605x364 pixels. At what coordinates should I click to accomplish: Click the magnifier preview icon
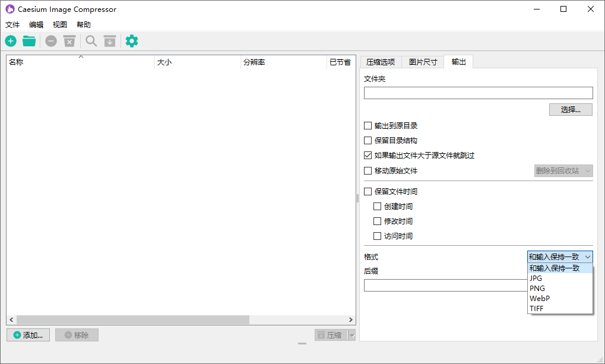[91, 41]
